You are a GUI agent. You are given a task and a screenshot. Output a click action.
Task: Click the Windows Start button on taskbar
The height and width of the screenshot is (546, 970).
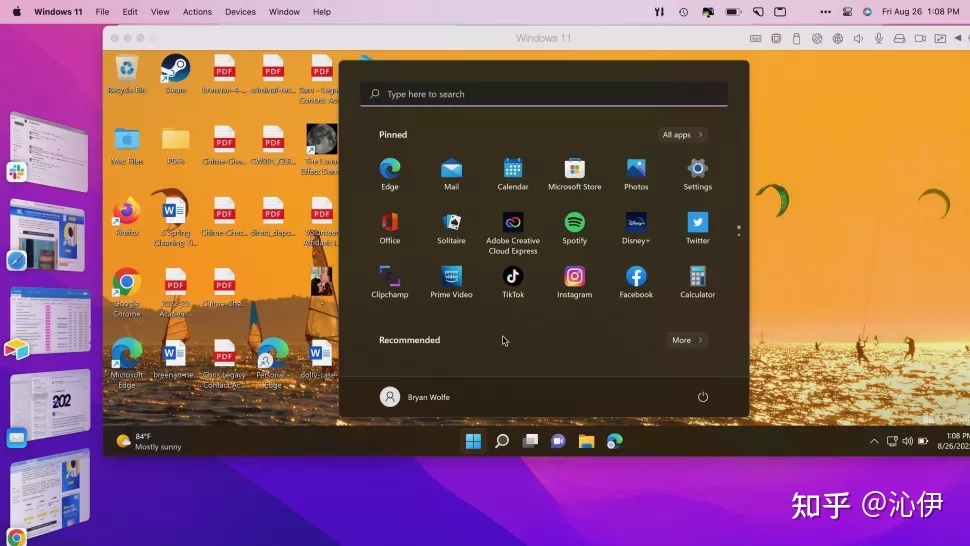(x=473, y=441)
